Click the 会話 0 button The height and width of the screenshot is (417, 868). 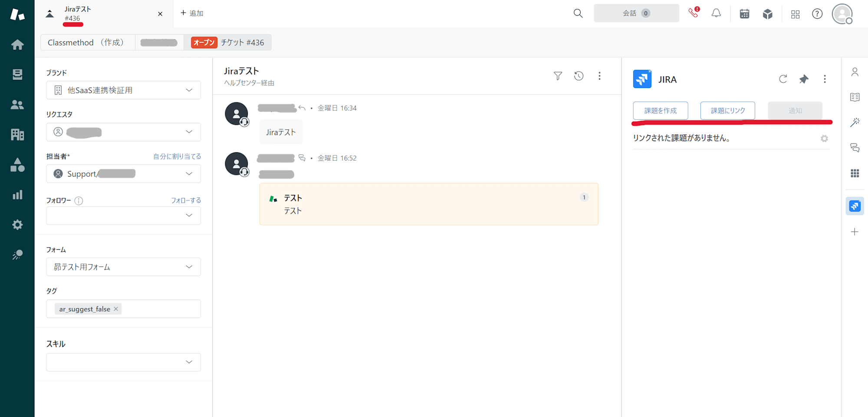pyautogui.click(x=636, y=13)
